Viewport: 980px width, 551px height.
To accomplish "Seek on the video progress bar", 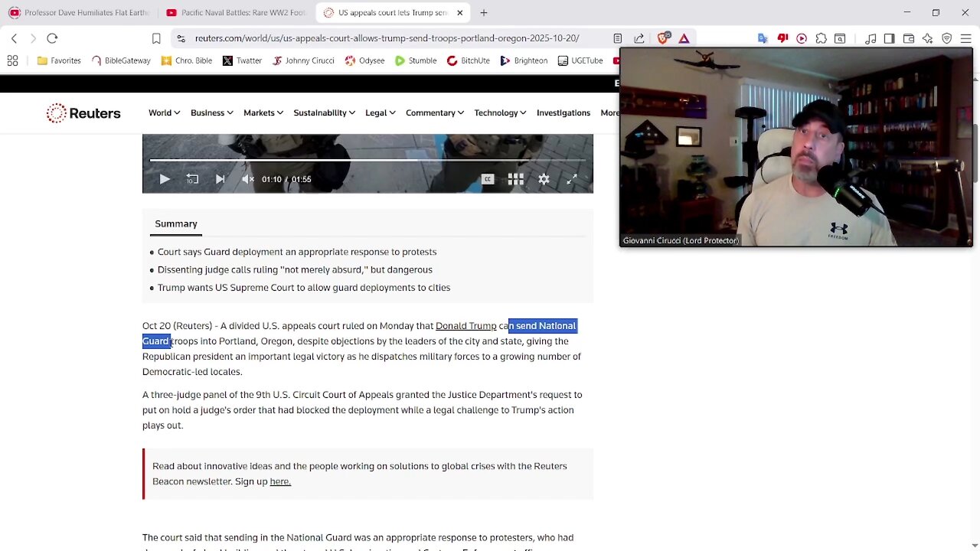I will pos(367,161).
